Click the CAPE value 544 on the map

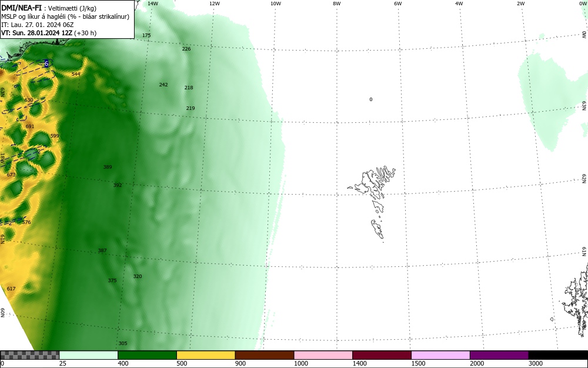[76, 74]
